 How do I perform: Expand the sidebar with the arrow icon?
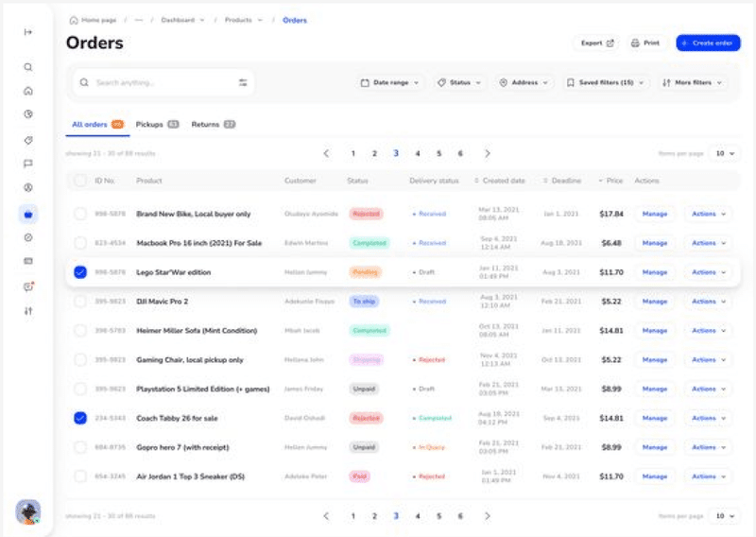point(28,32)
